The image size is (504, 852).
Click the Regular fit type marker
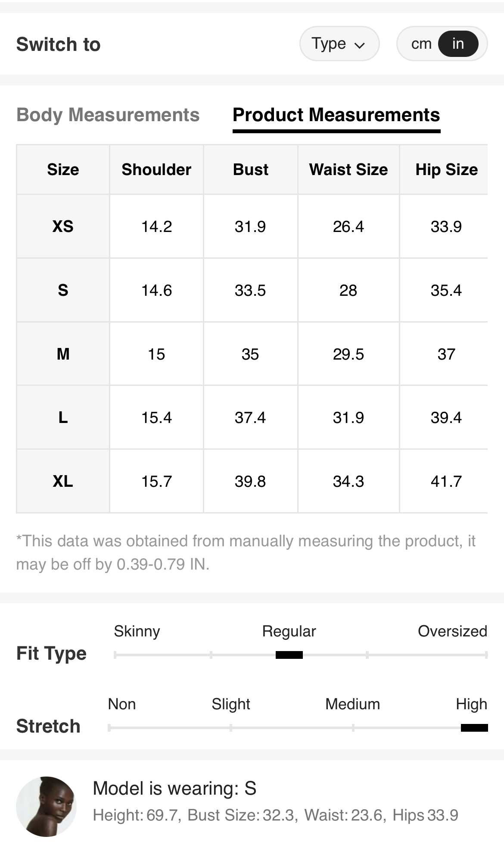point(289,655)
